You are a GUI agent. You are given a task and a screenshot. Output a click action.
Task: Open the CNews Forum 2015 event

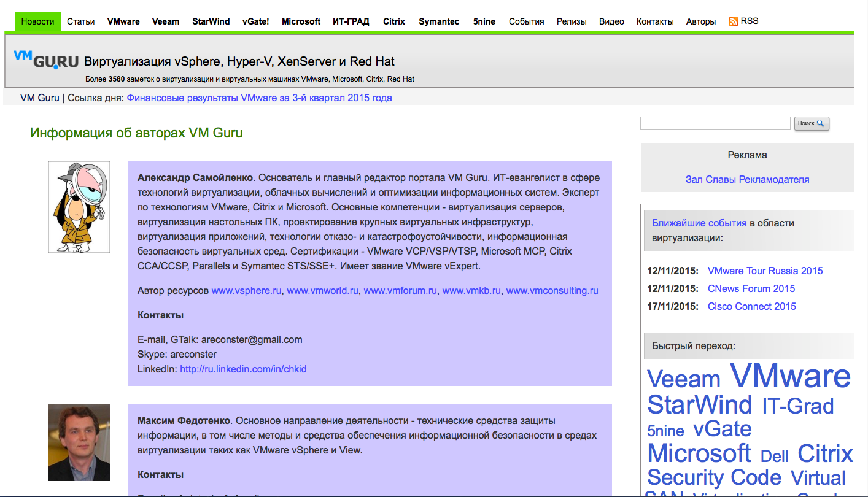coord(751,288)
